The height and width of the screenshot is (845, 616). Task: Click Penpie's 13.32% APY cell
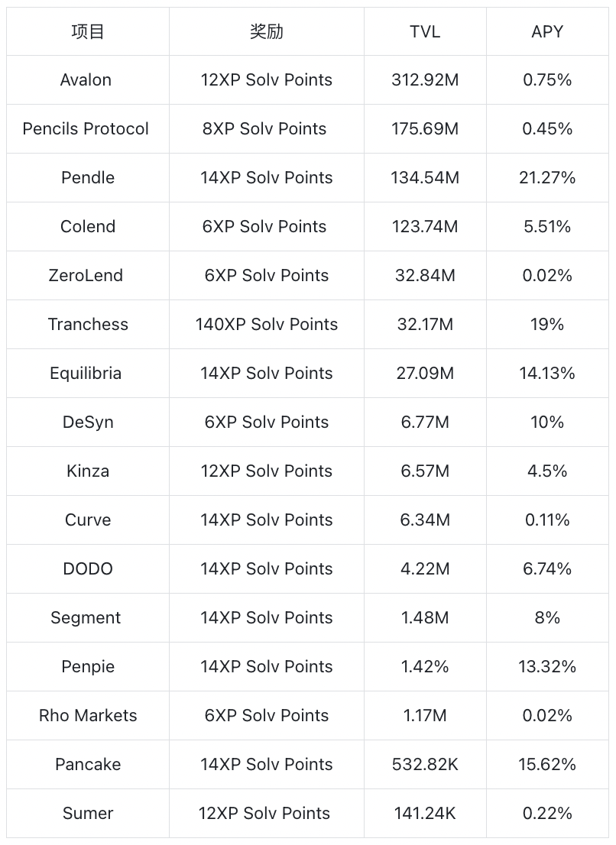coord(547,666)
